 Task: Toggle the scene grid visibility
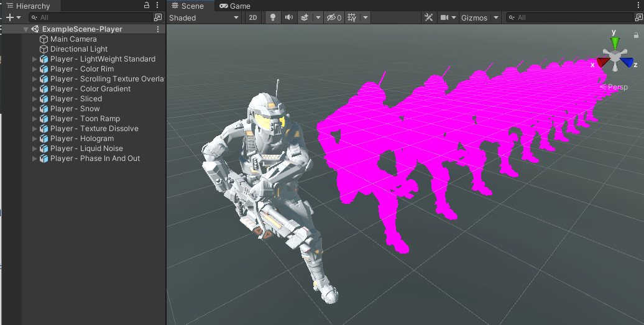pyautogui.click(x=352, y=17)
